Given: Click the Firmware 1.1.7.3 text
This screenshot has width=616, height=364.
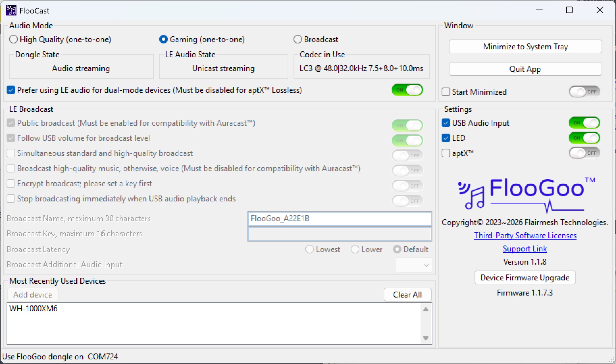Looking at the screenshot, I should point(525,293).
